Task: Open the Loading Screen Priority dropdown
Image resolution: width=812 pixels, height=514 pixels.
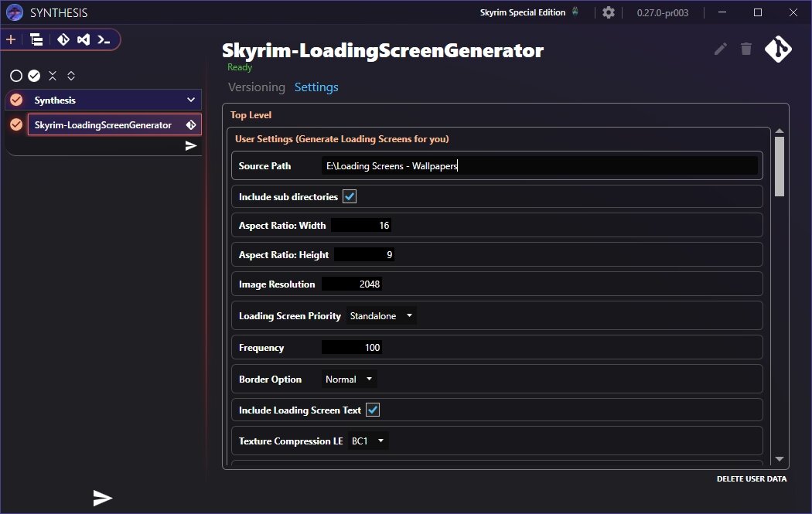Action: coord(381,316)
